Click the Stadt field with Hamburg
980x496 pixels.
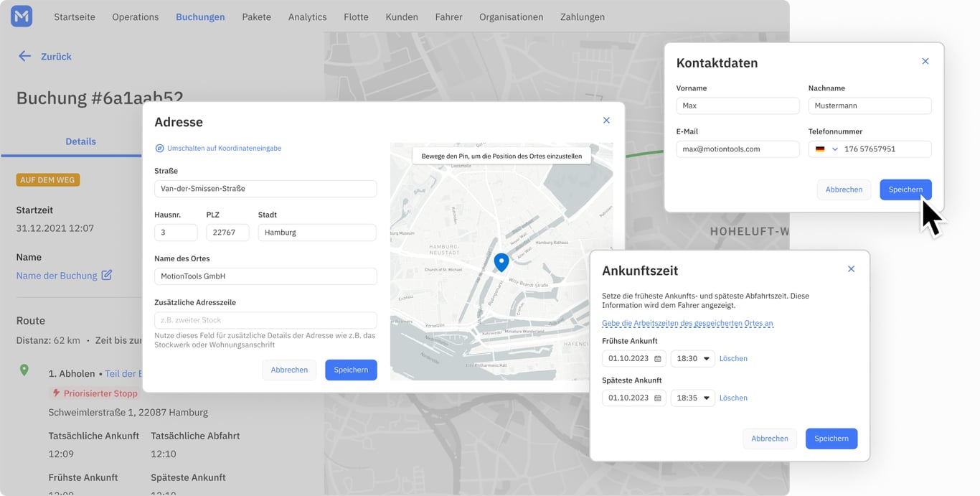pyautogui.click(x=317, y=233)
